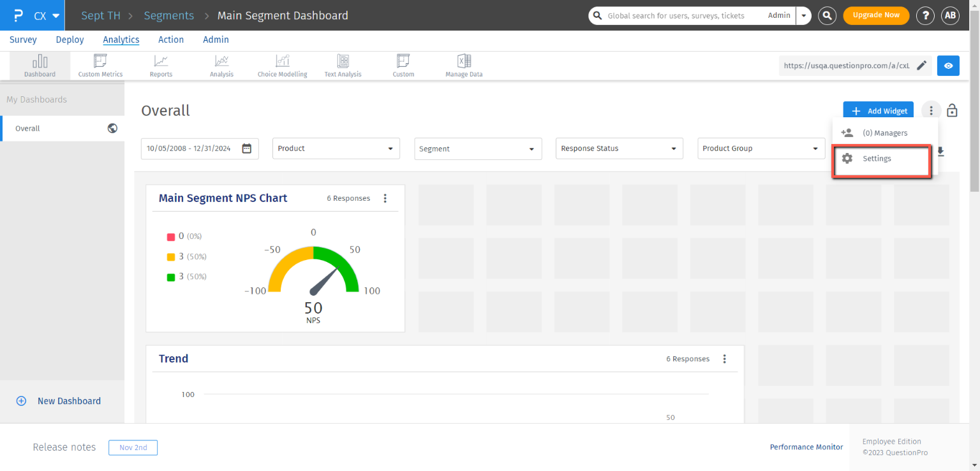Open the Custom Metrics toolbar icon

coord(100,66)
